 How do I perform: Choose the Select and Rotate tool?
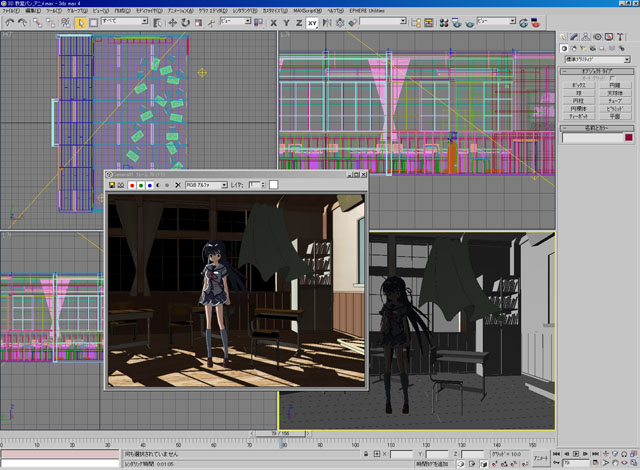pyautogui.click(x=185, y=23)
